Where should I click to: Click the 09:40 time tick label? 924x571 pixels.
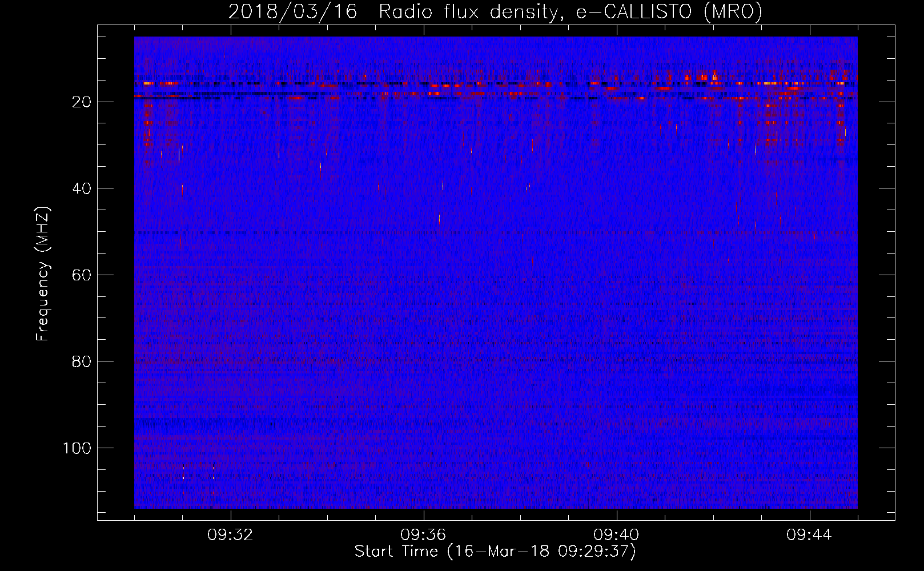coord(617,535)
